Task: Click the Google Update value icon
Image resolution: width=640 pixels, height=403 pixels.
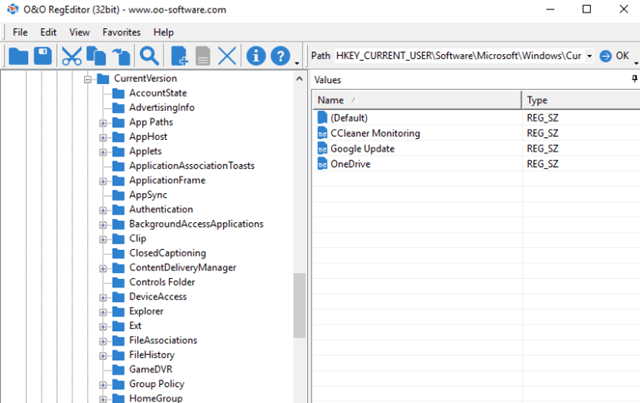Action: click(322, 149)
